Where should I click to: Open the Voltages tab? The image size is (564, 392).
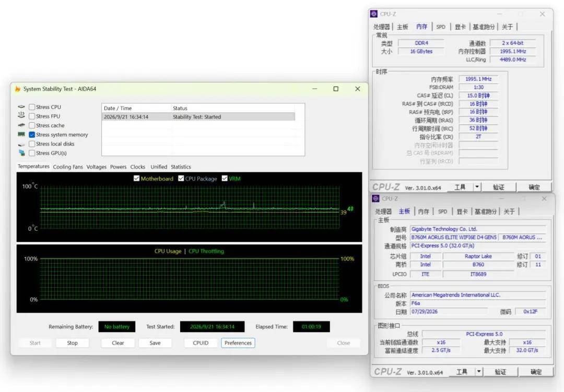pos(97,167)
